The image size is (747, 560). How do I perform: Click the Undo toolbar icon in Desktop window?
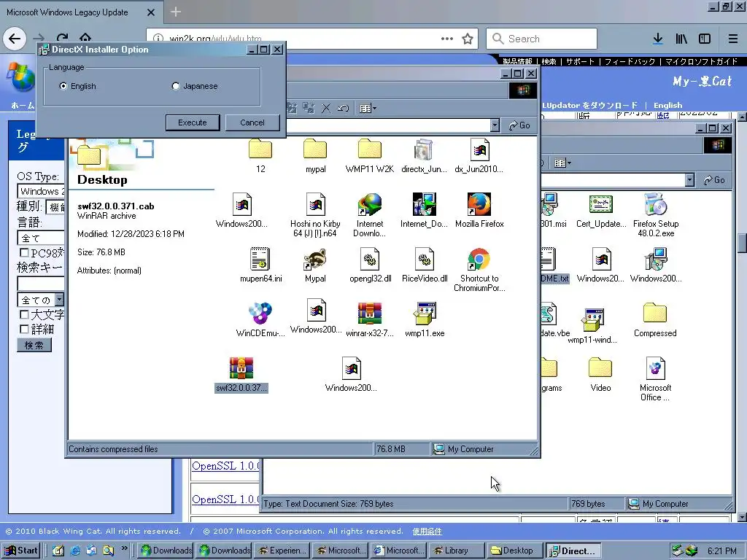tap(343, 109)
